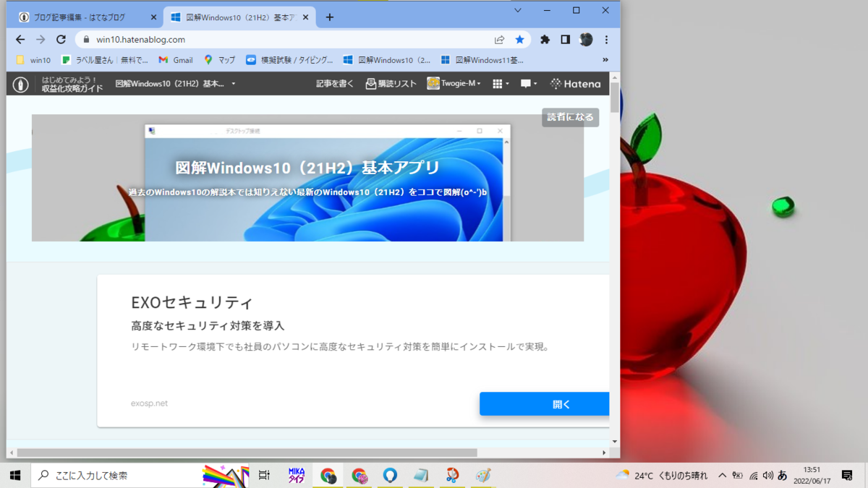Open Chrome three-dot menu

[606, 40]
